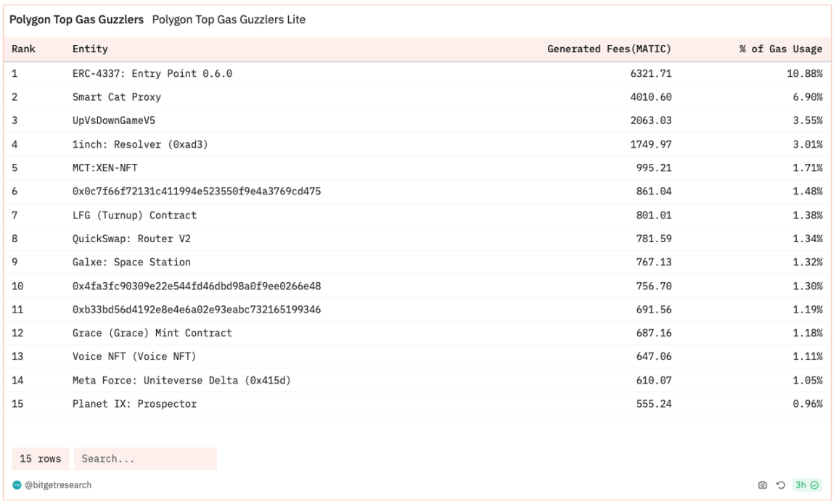Click the 781.59 fees value
The height and width of the screenshot is (504, 836).
coord(654,239)
